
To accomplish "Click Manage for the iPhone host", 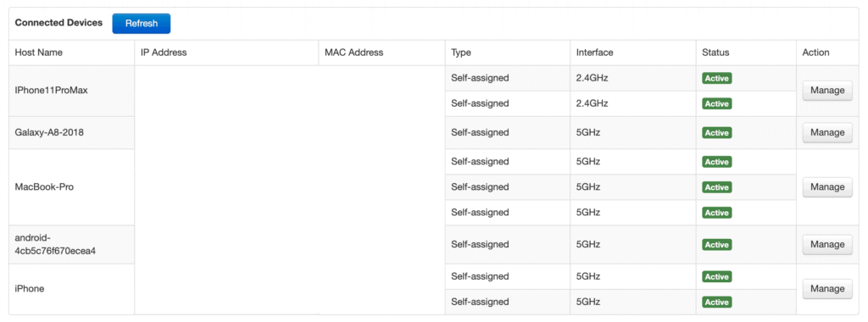I will 827,288.
